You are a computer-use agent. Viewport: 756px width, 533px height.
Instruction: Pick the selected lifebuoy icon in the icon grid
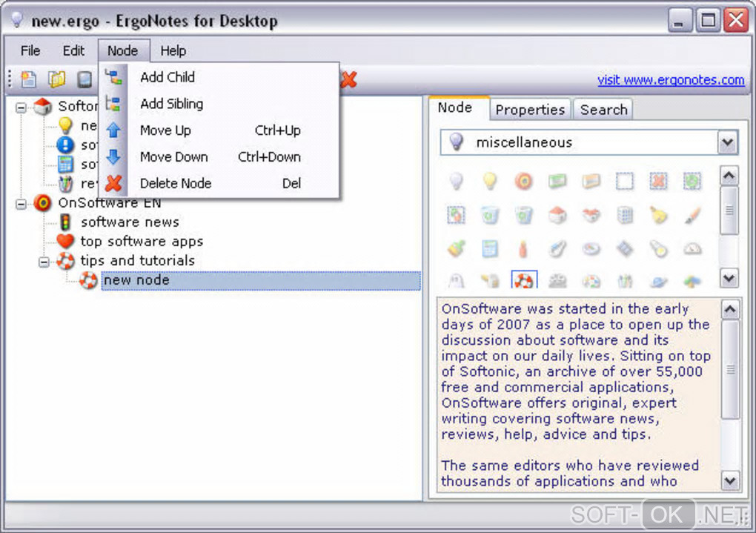[524, 279]
